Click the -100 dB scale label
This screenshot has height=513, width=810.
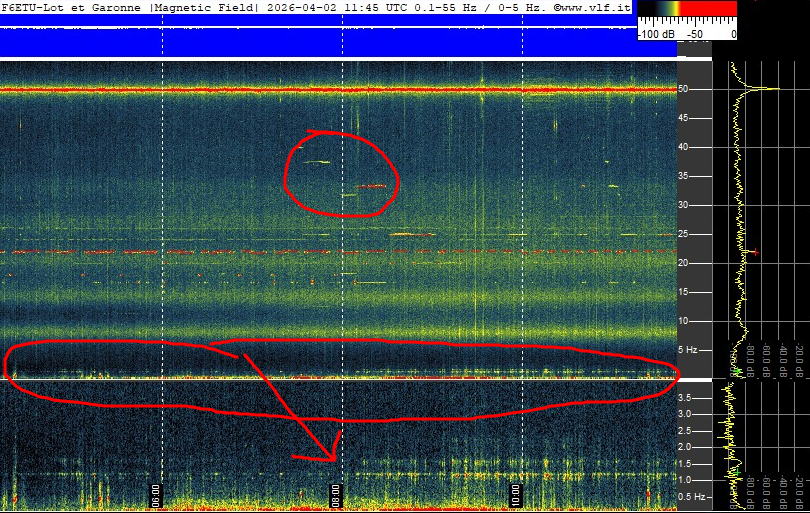(656, 33)
